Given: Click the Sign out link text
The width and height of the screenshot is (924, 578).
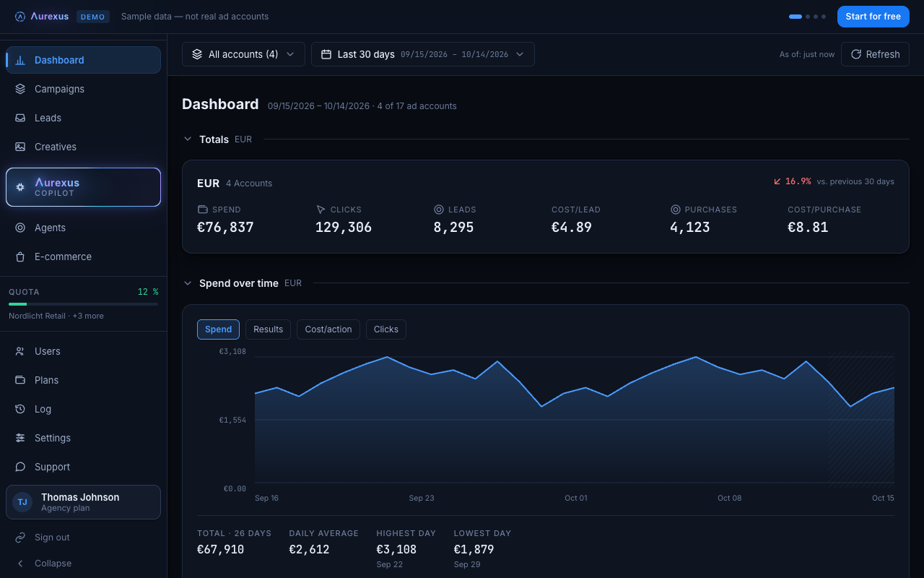Looking at the screenshot, I should tap(52, 538).
